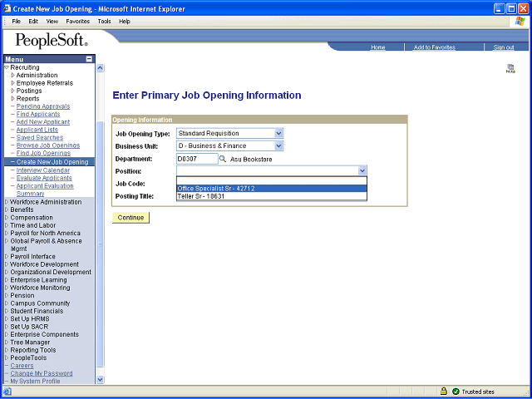
Task: Open Interview Calendar link
Action: point(43,170)
